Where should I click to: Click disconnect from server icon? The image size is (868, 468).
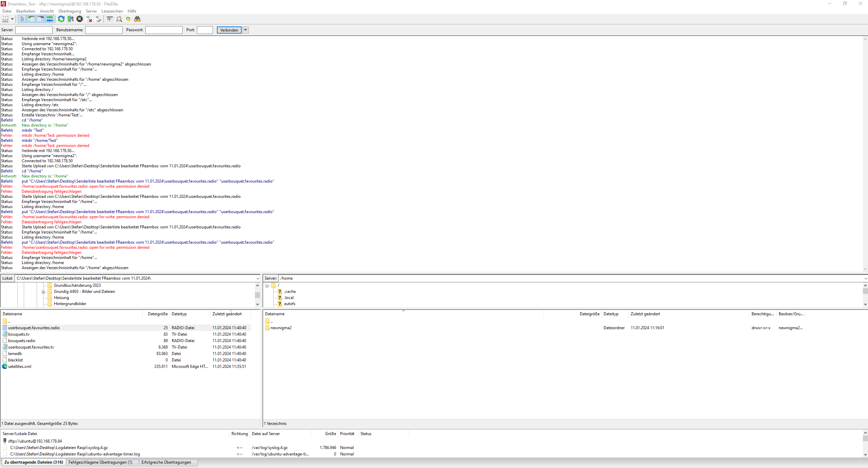click(x=89, y=19)
